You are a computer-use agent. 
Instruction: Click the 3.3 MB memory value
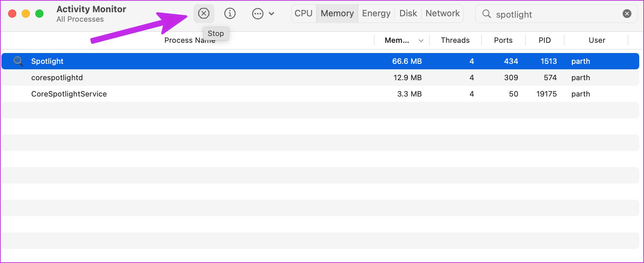(409, 94)
